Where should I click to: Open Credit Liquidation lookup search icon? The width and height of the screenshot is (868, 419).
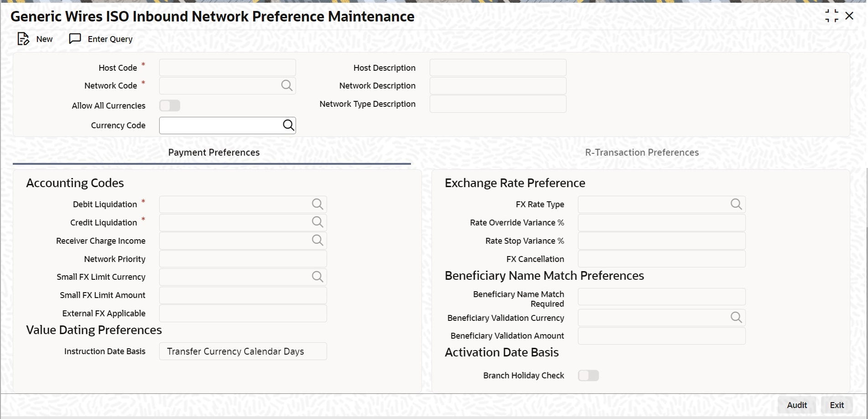click(317, 222)
